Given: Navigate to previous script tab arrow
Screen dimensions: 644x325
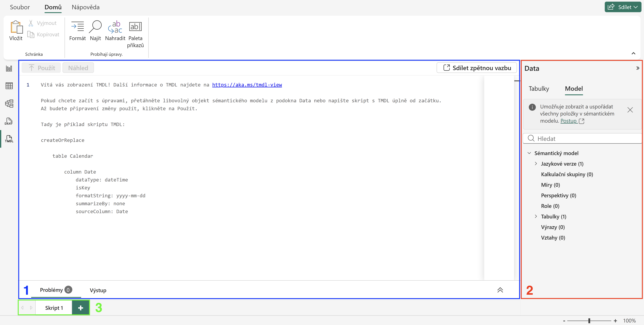Looking at the screenshot, I should point(22,308).
